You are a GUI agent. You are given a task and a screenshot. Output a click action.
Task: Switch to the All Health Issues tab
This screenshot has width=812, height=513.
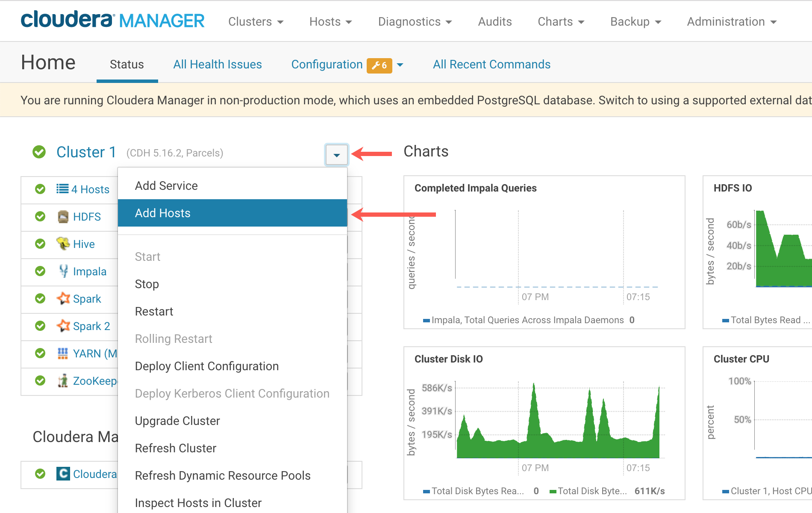[218, 64]
